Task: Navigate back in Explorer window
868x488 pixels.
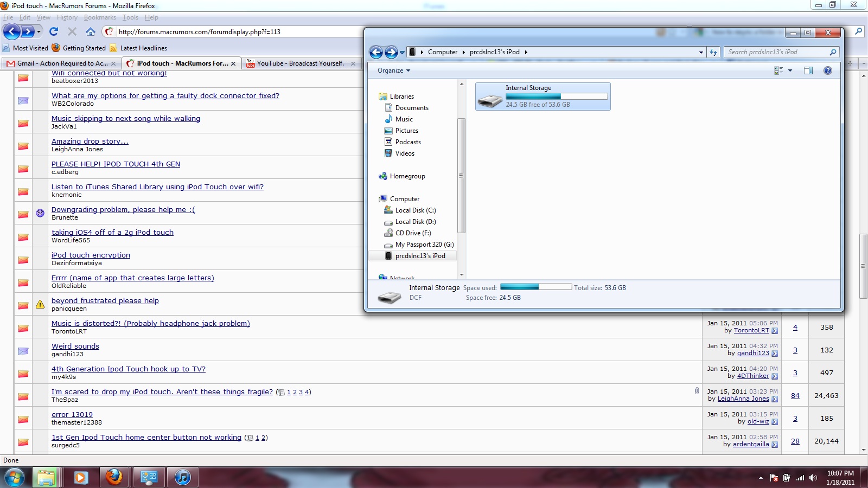Action: click(376, 52)
